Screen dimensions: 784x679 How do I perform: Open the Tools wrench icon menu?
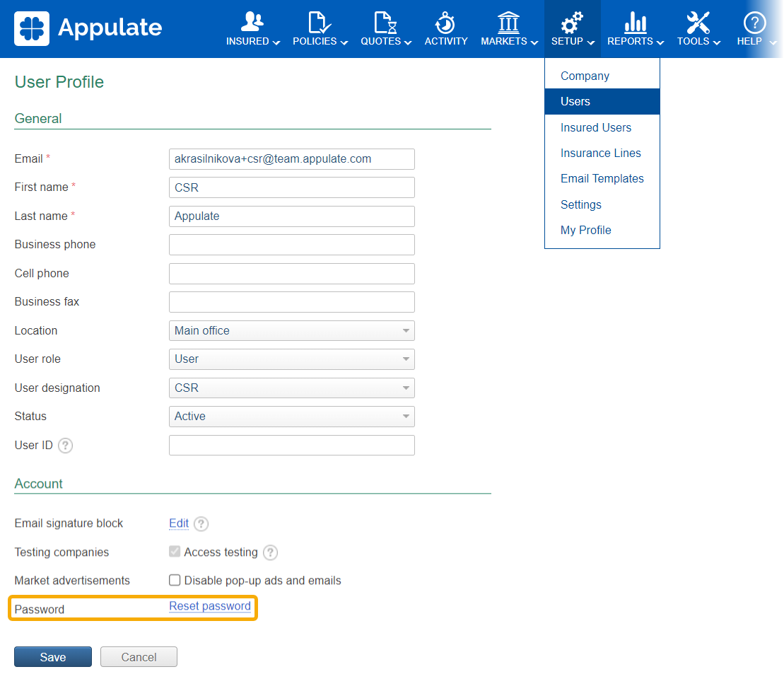pyautogui.click(x=698, y=22)
